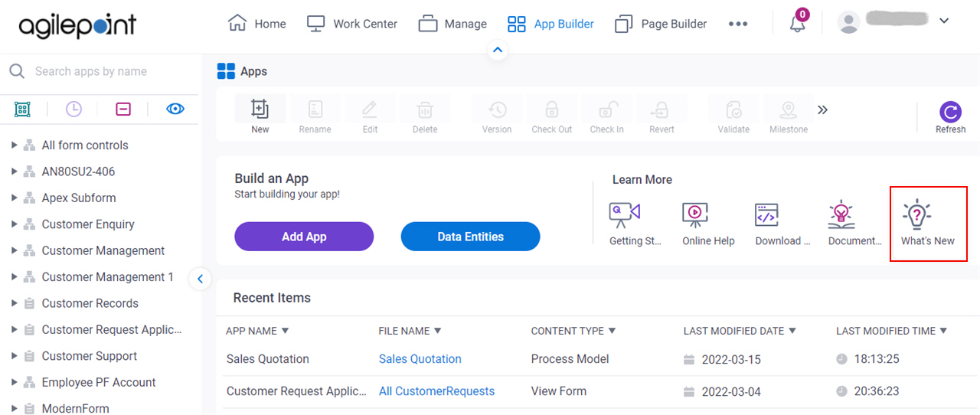Open the FILE NAME column filter dropdown
The width and height of the screenshot is (980, 415).
click(x=438, y=331)
